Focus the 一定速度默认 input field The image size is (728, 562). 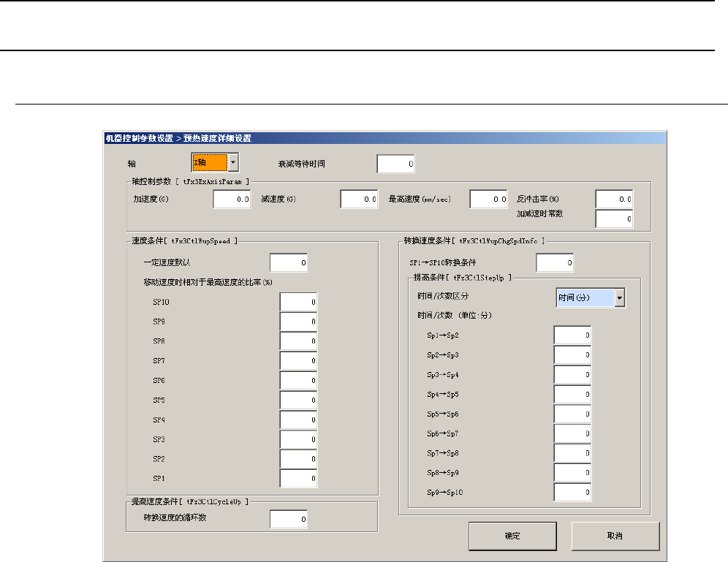click(x=289, y=262)
